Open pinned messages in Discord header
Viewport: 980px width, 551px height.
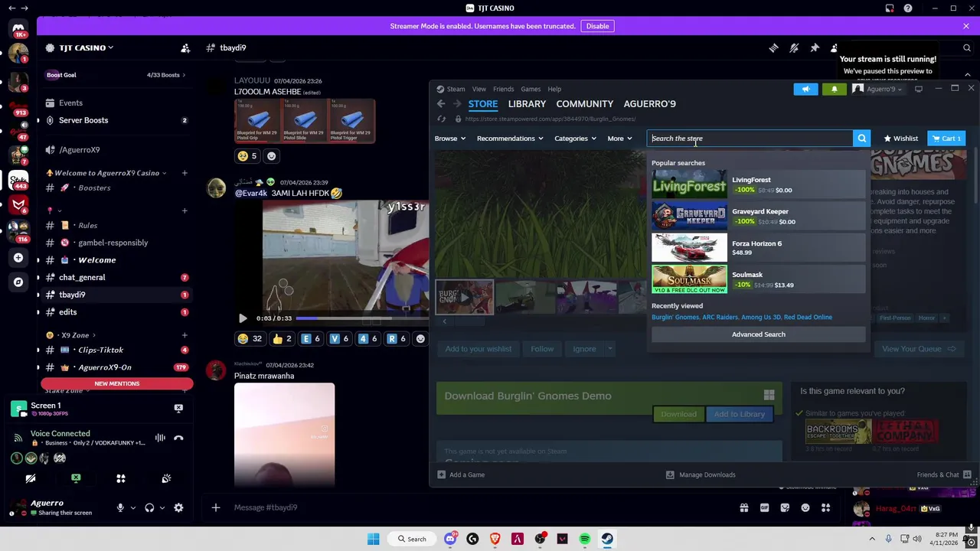tap(815, 47)
